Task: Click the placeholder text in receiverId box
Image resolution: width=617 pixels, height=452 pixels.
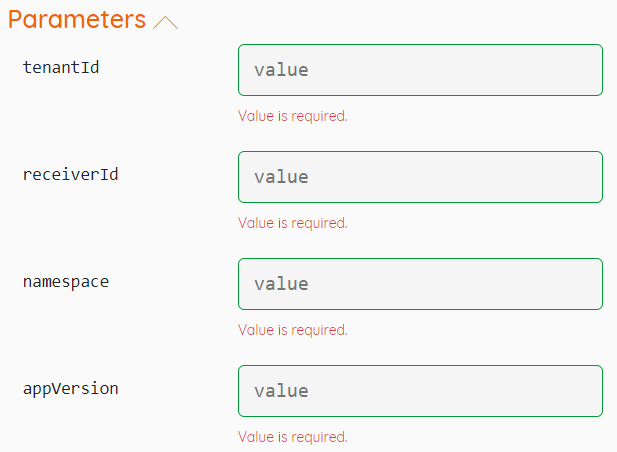Action: tap(281, 177)
